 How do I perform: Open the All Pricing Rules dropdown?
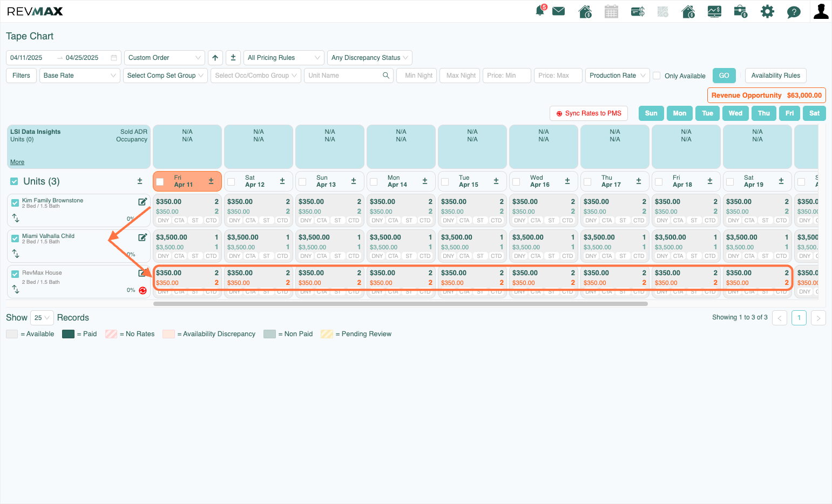point(283,58)
